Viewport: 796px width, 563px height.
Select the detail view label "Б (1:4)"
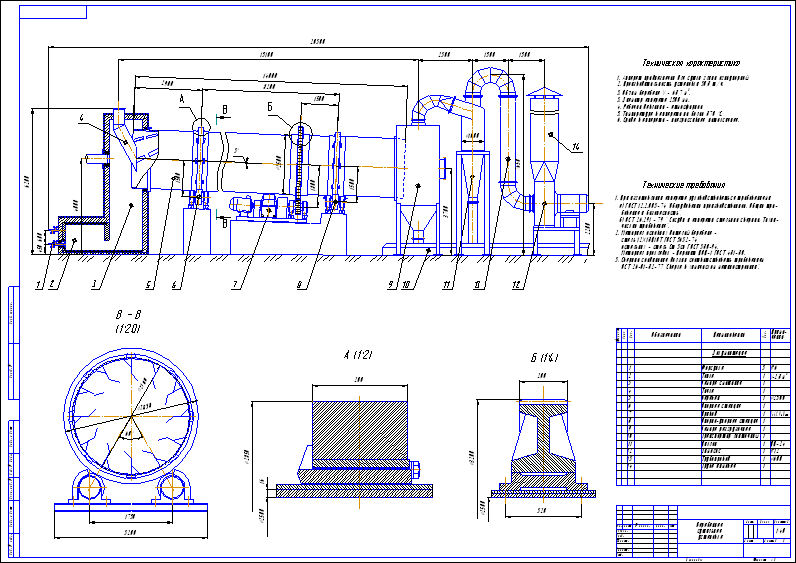(x=544, y=358)
